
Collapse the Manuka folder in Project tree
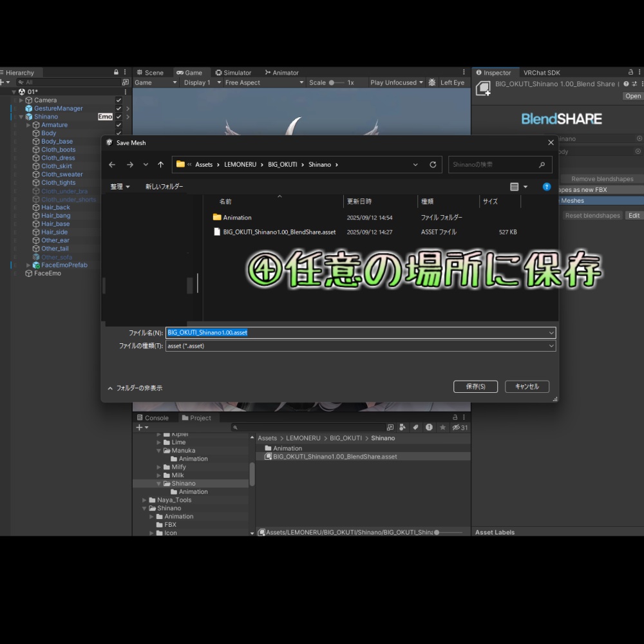[159, 451]
